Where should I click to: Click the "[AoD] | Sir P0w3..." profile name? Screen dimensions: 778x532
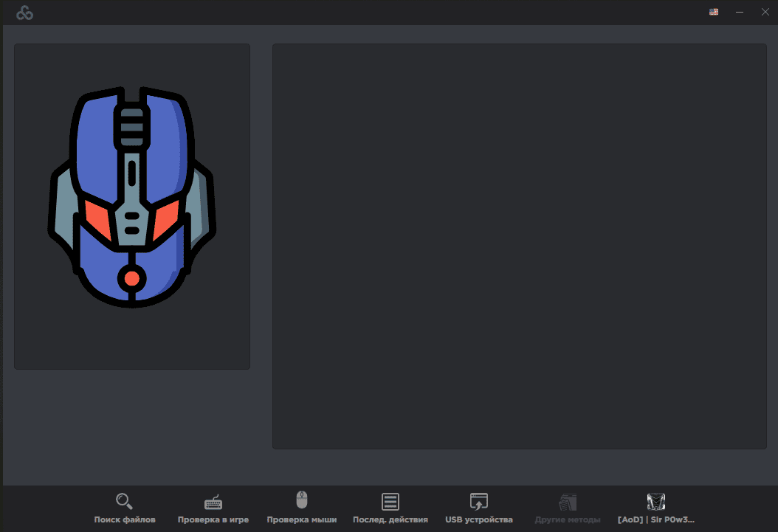pos(656,519)
